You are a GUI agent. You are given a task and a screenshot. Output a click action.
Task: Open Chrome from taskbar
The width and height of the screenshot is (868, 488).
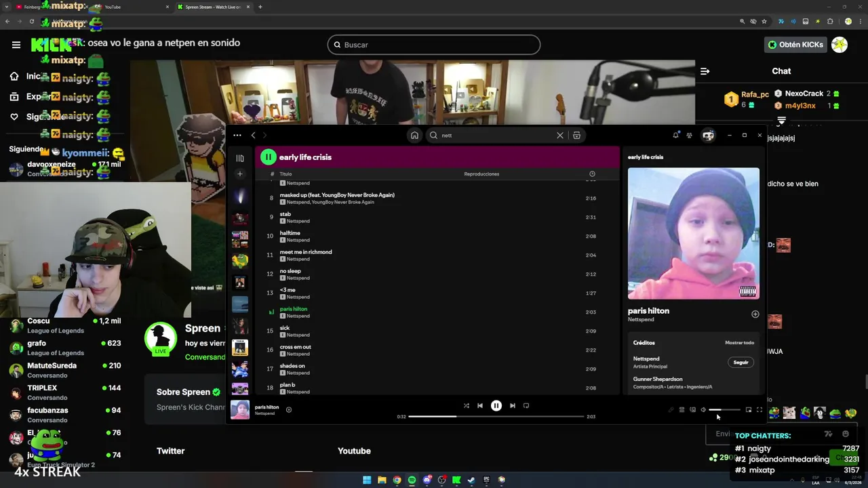(397, 480)
